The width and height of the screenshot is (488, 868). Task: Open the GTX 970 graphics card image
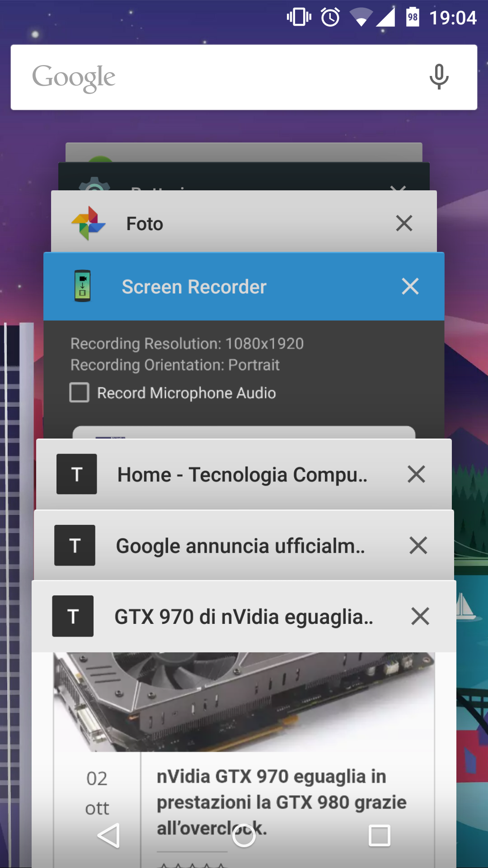coord(244,702)
